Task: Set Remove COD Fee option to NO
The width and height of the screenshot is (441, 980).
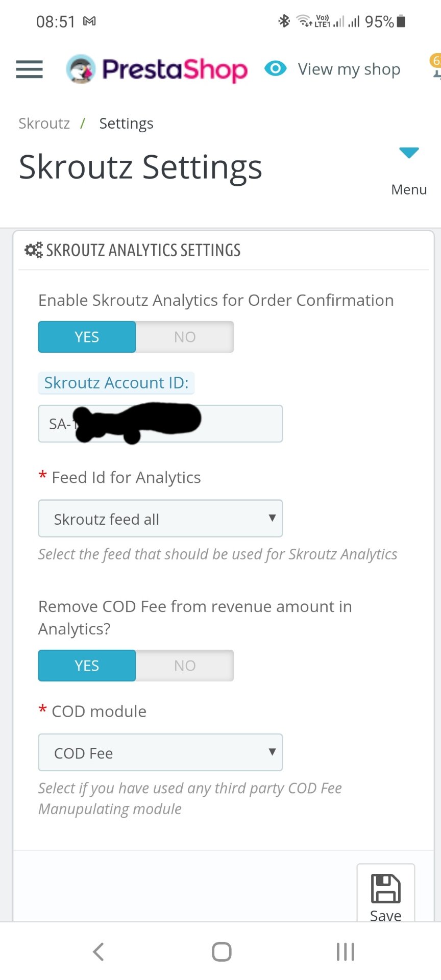Action: (185, 666)
